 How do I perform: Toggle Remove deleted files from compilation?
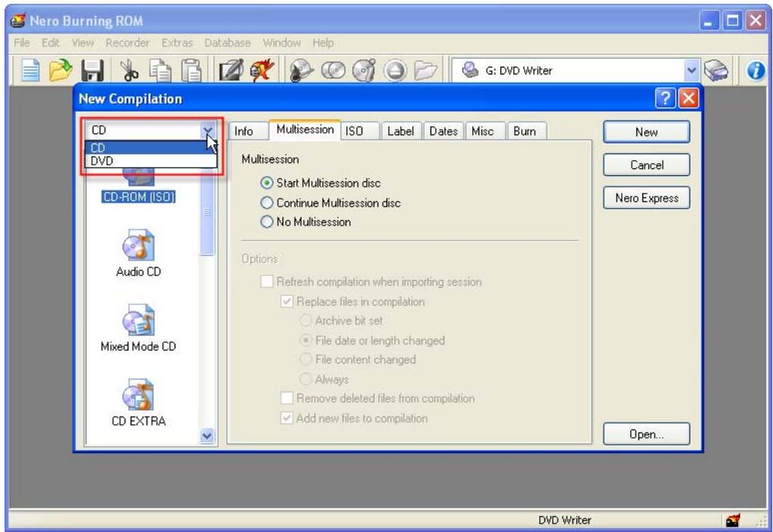point(286,398)
